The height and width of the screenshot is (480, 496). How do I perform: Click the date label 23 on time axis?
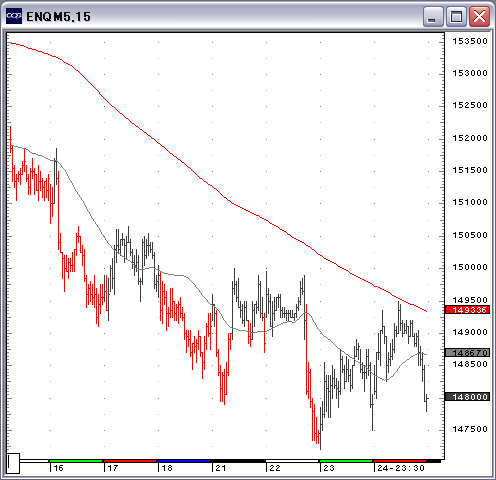coord(329,468)
